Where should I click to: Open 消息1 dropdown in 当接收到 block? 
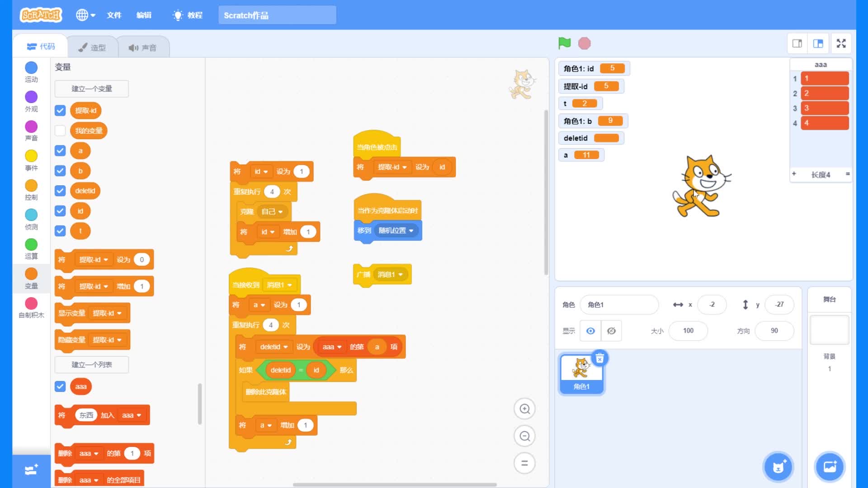(x=279, y=285)
